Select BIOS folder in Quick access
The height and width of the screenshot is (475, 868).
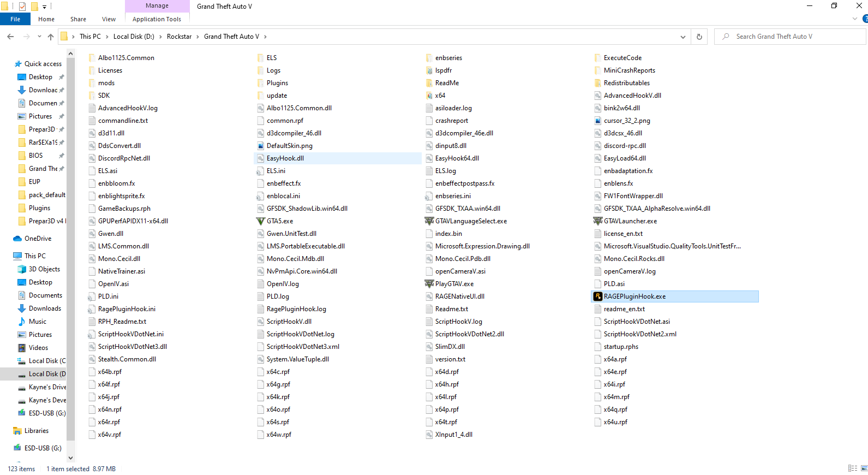(x=35, y=156)
